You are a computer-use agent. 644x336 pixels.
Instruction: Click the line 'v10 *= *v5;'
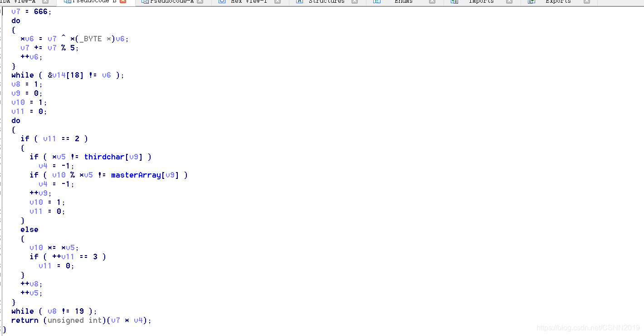[x=54, y=247]
